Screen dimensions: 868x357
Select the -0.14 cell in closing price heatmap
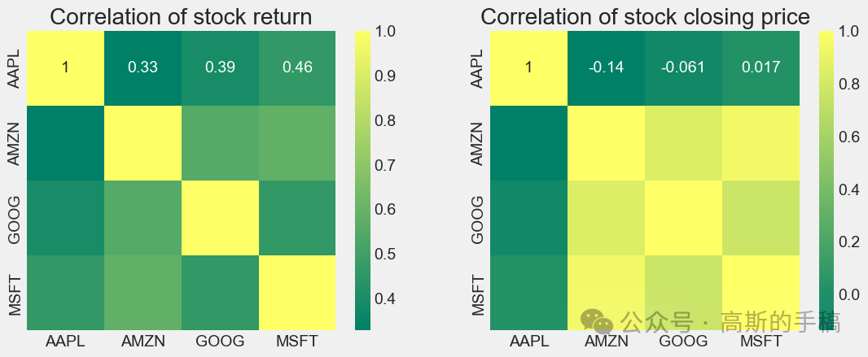pos(607,67)
